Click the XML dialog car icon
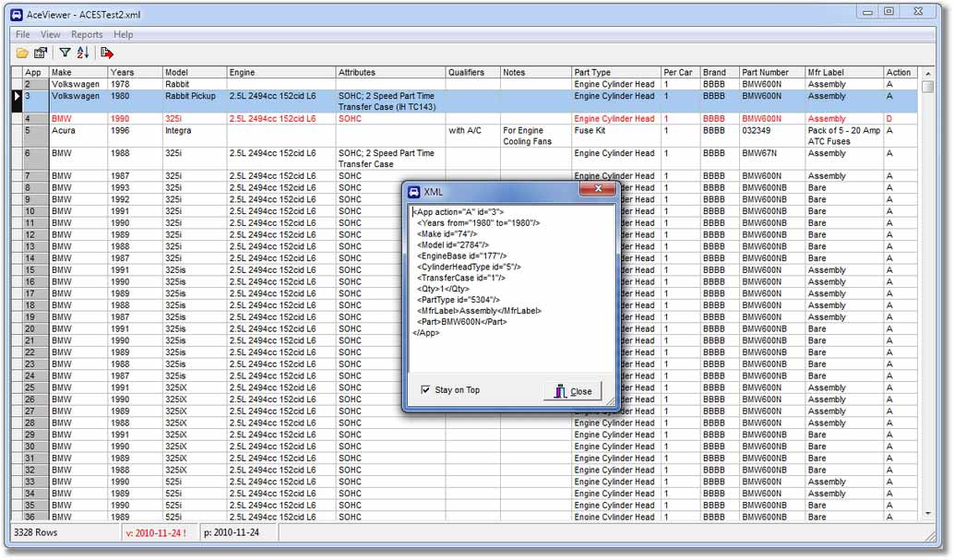 (x=414, y=191)
